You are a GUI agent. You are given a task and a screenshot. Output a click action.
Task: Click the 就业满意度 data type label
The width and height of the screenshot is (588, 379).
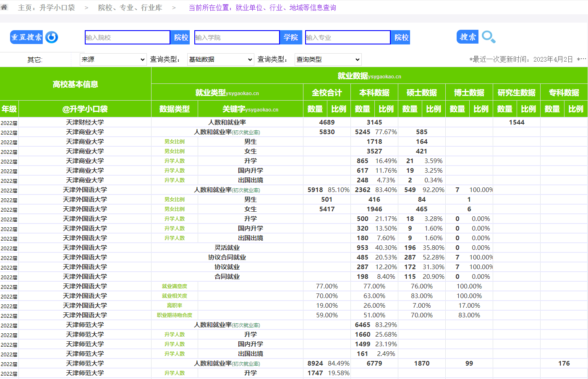[175, 286]
